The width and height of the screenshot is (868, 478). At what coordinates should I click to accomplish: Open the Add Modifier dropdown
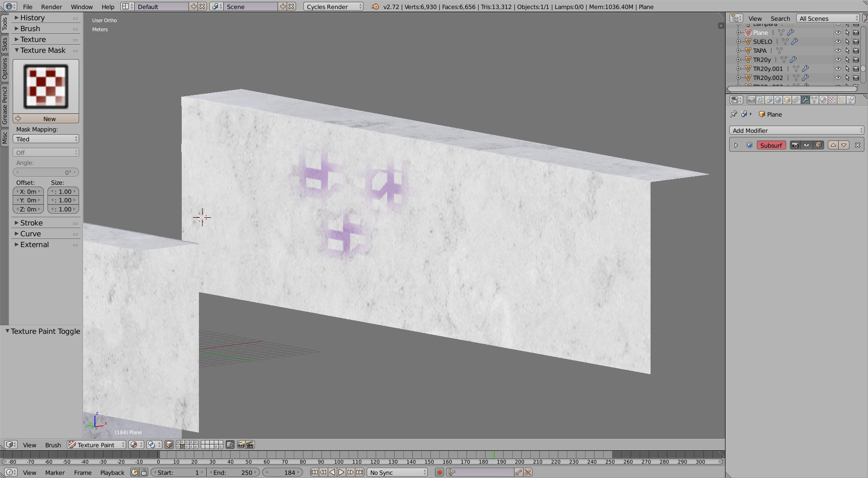[797, 131]
